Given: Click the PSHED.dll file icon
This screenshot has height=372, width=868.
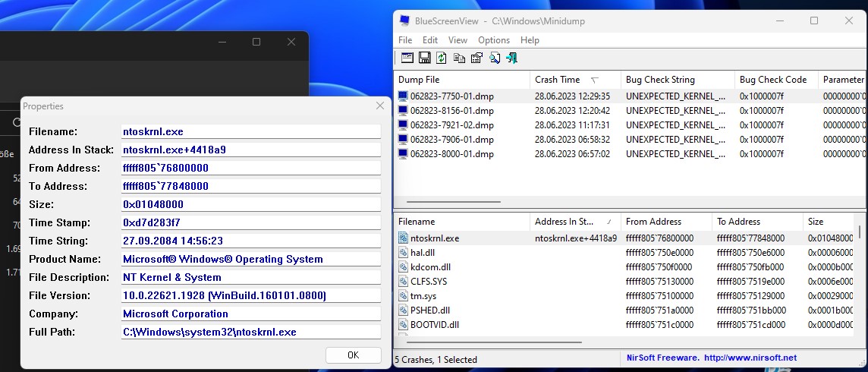Looking at the screenshot, I should click(x=403, y=310).
